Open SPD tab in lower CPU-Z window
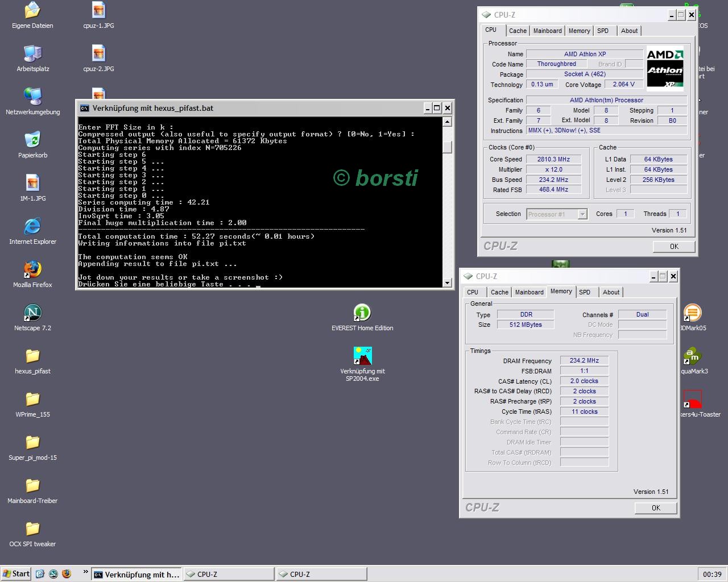 pyautogui.click(x=585, y=292)
